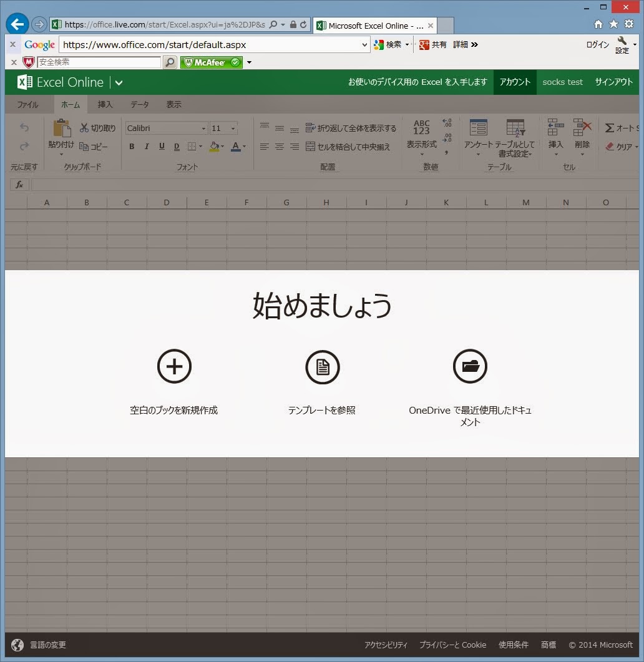Image resolution: width=644 pixels, height=662 pixels.
Task: Center text horizontally in the ribbon
Action: 279,147
